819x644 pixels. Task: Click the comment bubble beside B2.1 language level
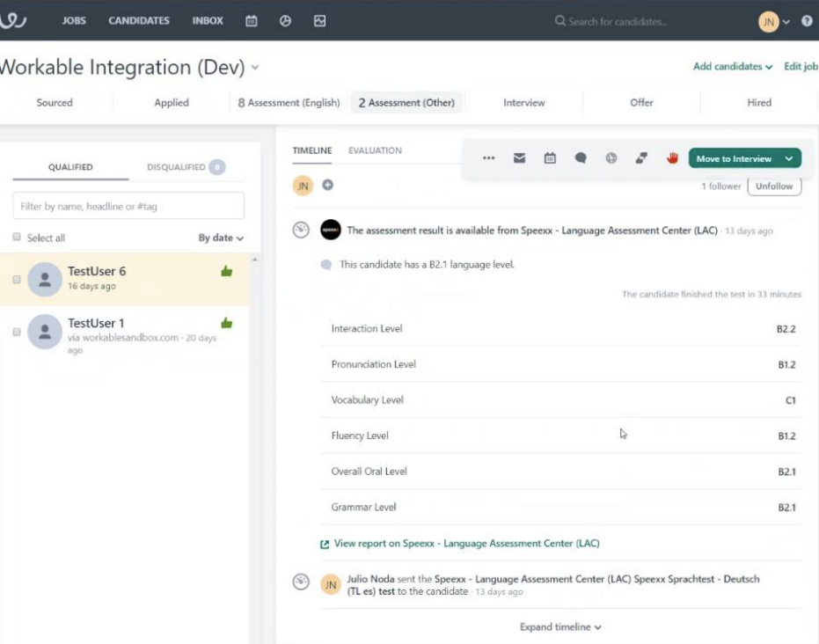pos(325,265)
